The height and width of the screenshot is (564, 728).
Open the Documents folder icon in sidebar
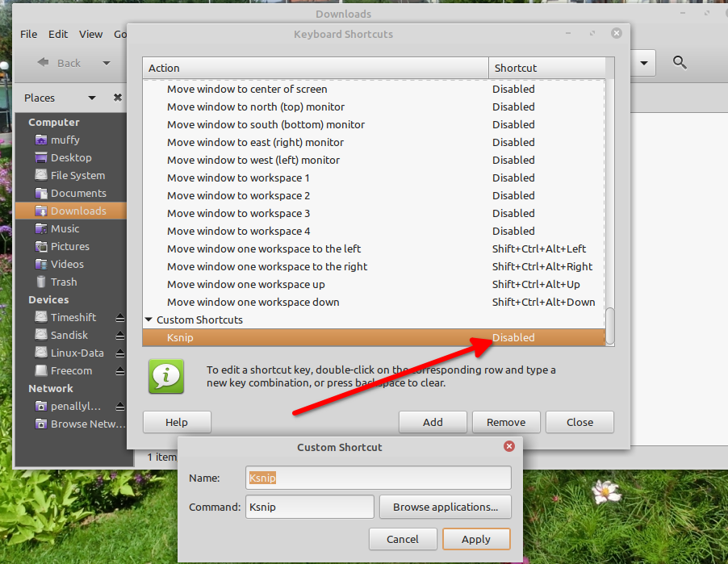(41, 193)
